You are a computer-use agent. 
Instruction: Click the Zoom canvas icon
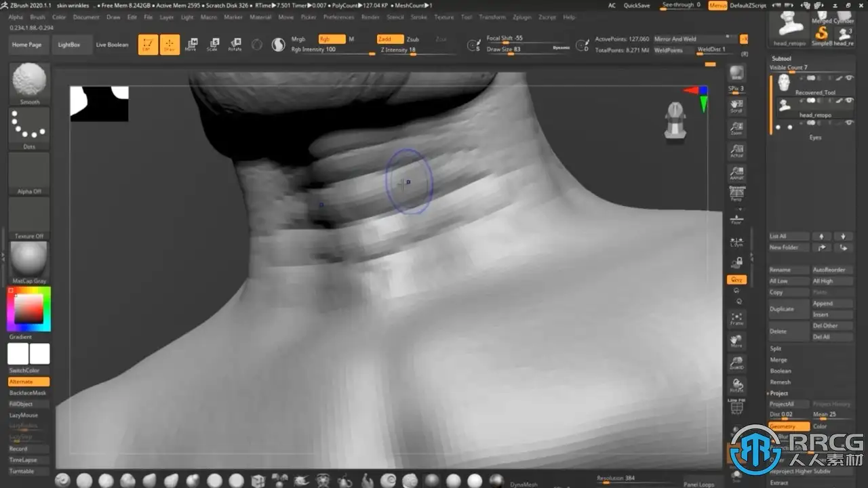tap(736, 129)
